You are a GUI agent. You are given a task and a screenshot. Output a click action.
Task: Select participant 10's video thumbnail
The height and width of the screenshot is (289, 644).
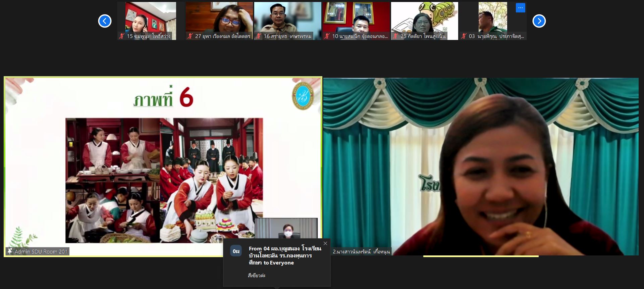(356, 21)
